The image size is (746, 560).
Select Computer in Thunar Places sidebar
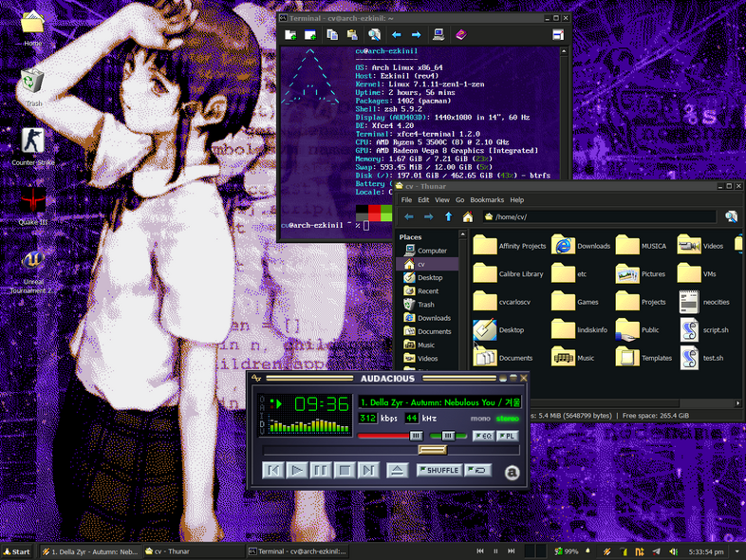(425, 251)
